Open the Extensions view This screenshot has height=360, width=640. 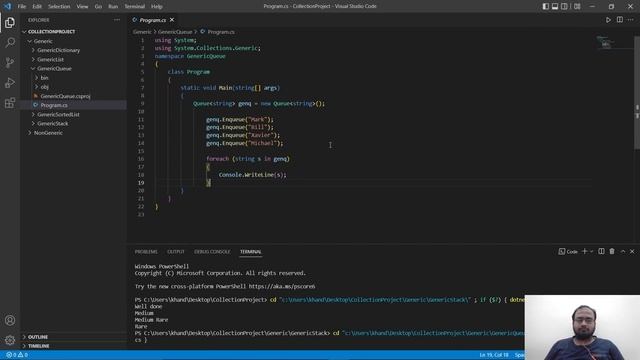pos(10,102)
